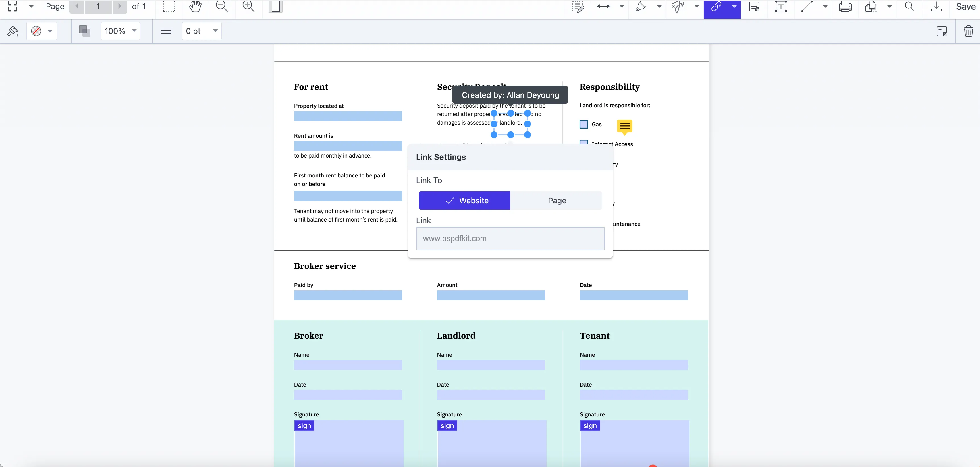Open the 100% opacity dropdown

(x=120, y=31)
